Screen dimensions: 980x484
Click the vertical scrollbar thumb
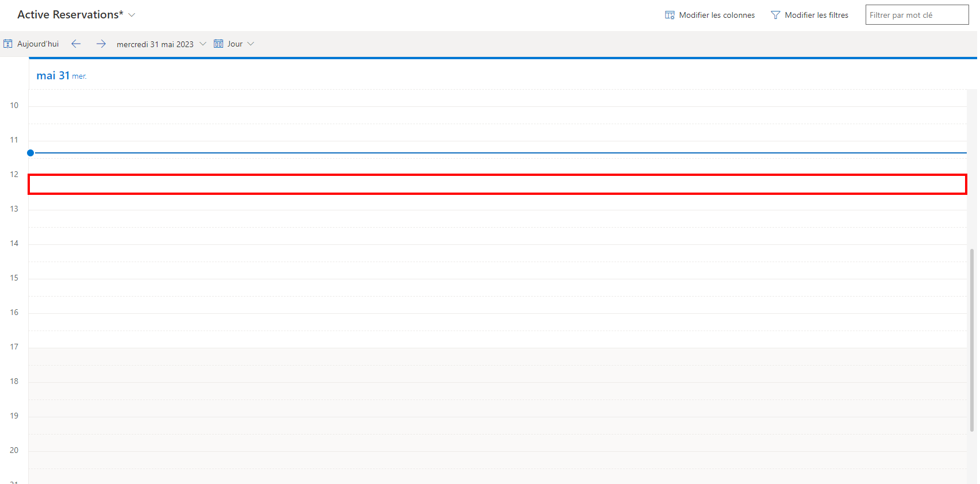point(972,340)
